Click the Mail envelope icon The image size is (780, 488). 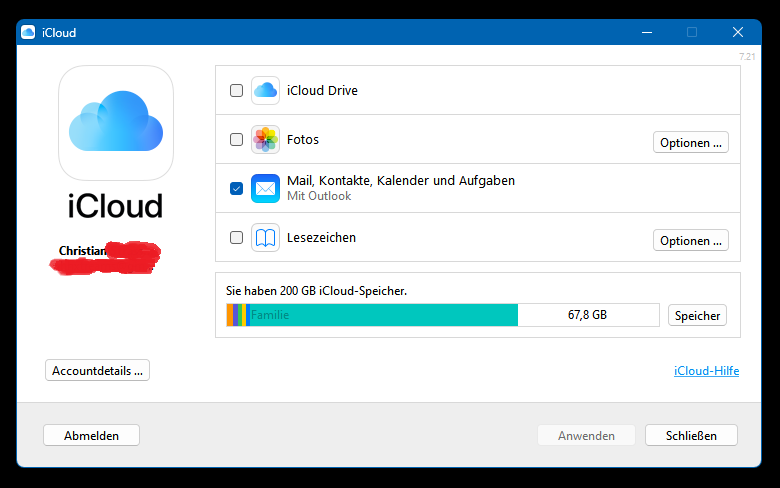[265, 189]
